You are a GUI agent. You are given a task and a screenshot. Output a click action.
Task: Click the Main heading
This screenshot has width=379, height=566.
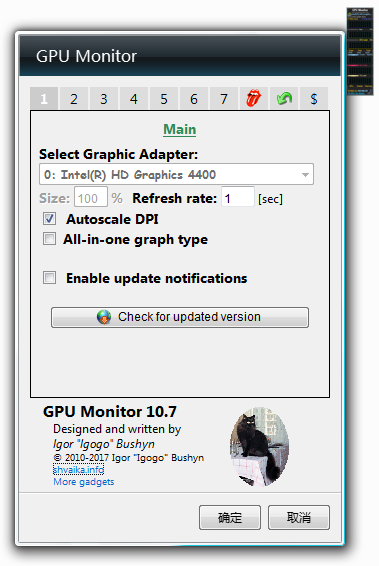[180, 129]
